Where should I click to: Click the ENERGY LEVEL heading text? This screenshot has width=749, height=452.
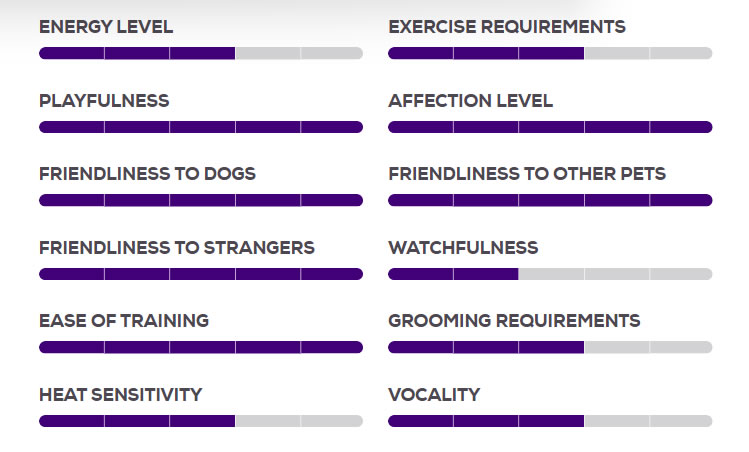(106, 27)
